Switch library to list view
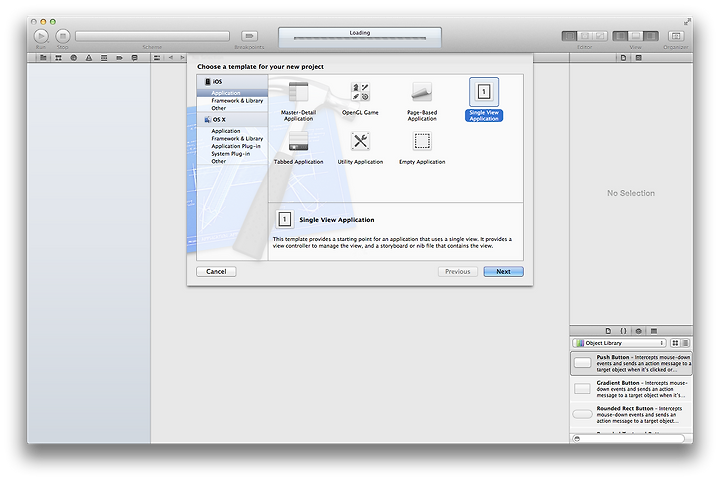This screenshot has height=481, width=720. click(x=685, y=343)
